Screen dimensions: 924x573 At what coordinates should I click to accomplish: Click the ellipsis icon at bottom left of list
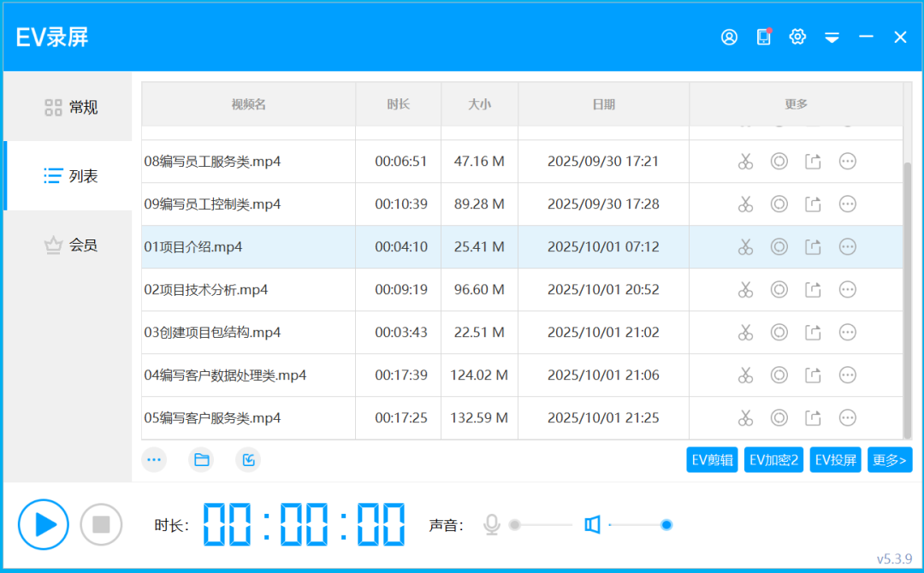[x=154, y=459]
